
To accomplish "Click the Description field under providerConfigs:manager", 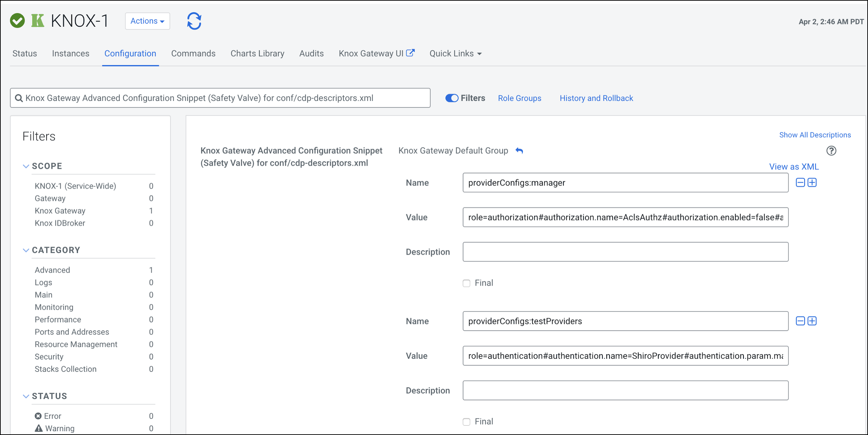I will coord(625,252).
